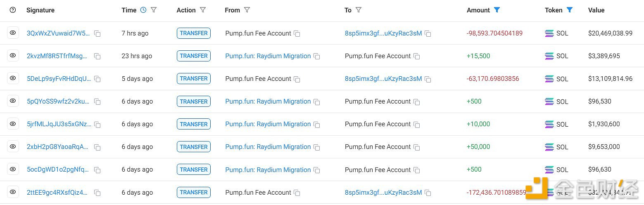Open the 5pQYoSS9wfz2v2ku transaction signature link
The image size is (644, 205).
tap(58, 101)
